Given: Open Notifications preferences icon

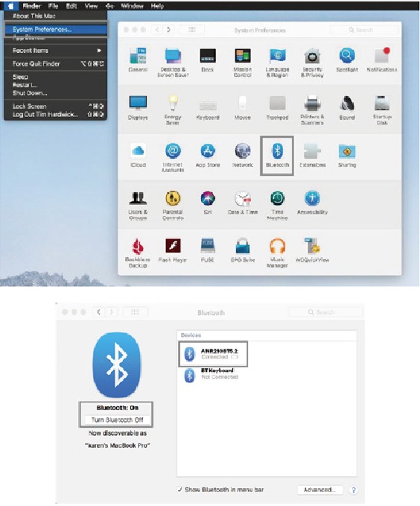Looking at the screenshot, I should click(x=382, y=60).
